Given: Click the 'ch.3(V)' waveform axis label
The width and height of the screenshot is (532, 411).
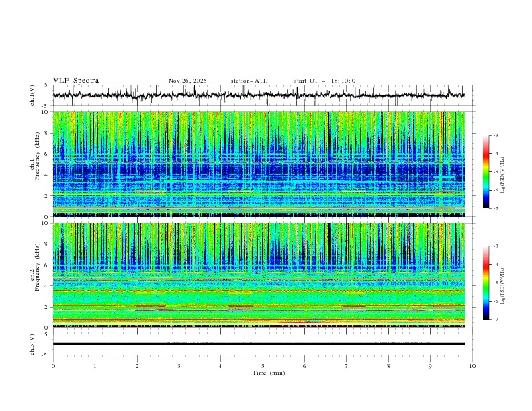Looking at the screenshot, I should point(32,345).
